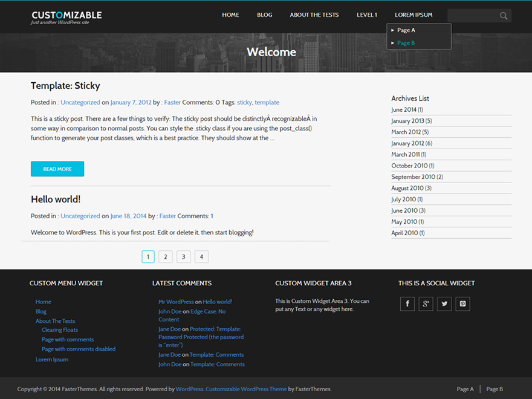The height and width of the screenshot is (399, 532).
Task: Click the Read More button
Action: click(x=57, y=169)
